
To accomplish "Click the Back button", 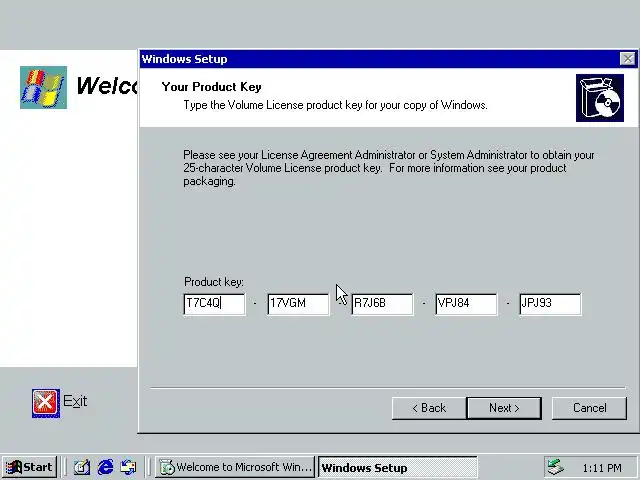I will 429,408.
